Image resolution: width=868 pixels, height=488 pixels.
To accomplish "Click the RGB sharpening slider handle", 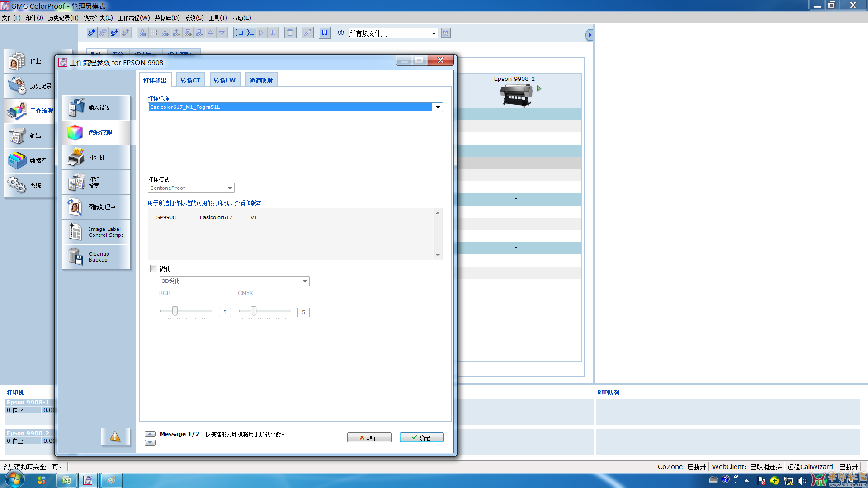I will (x=175, y=311).
